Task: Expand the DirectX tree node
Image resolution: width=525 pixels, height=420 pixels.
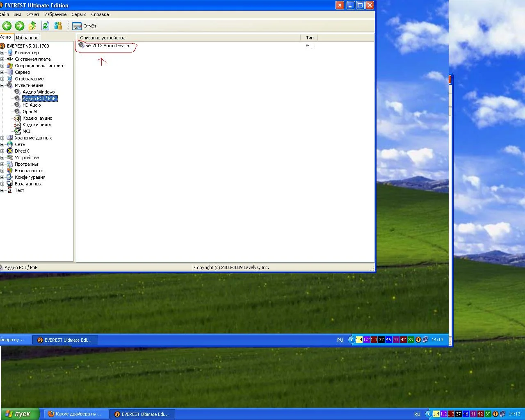Action: 2,151
